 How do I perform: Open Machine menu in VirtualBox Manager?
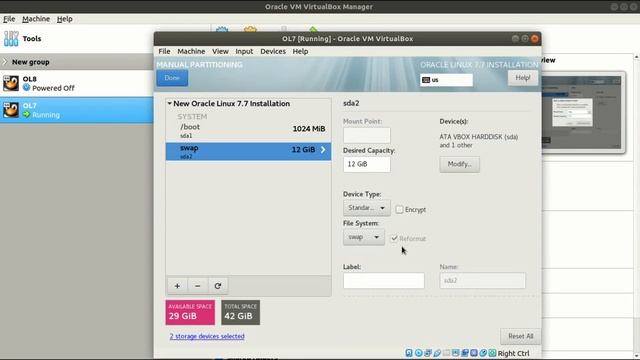[x=36, y=19]
